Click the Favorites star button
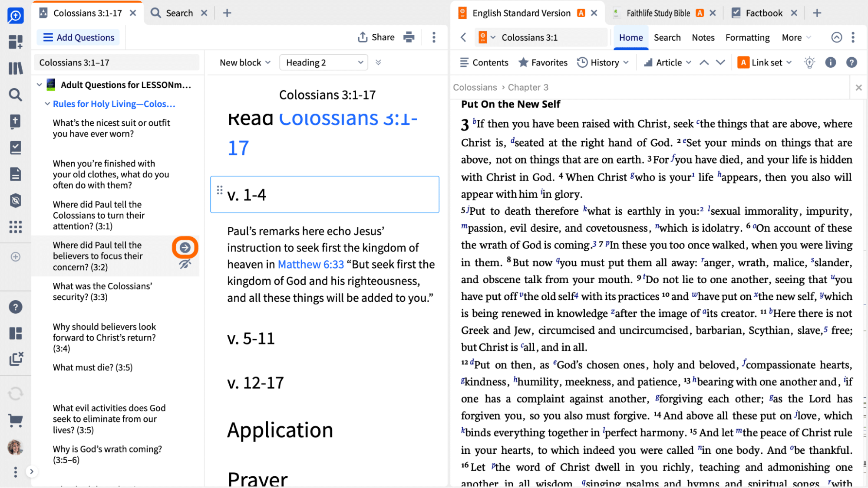This screenshot has width=868, height=488. tap(543, 62)
